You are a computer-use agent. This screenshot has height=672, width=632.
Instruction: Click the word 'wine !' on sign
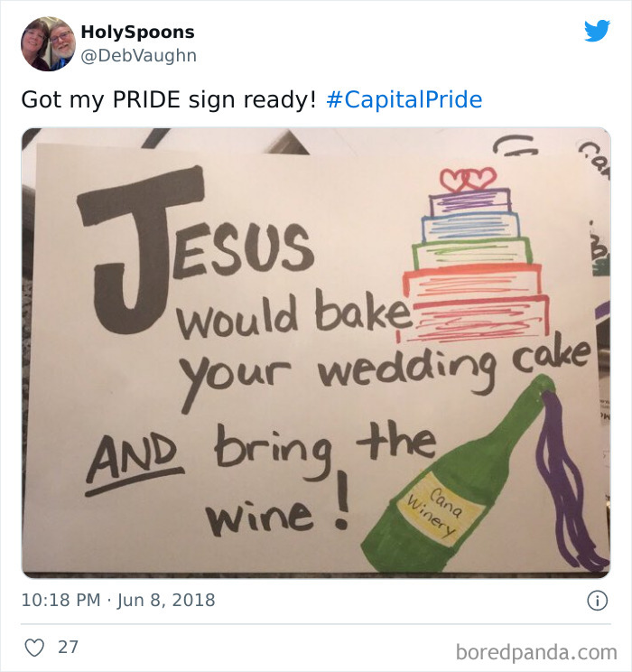coord(278,506)
